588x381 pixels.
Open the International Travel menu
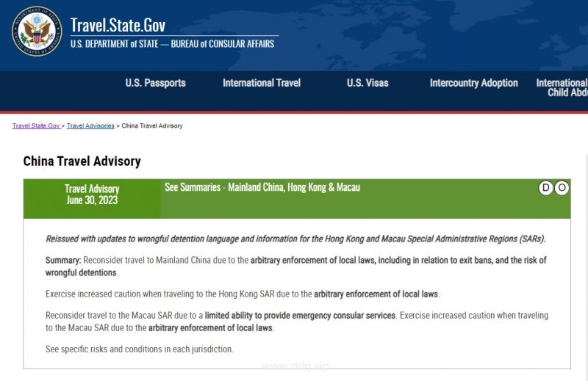(262, 83)
